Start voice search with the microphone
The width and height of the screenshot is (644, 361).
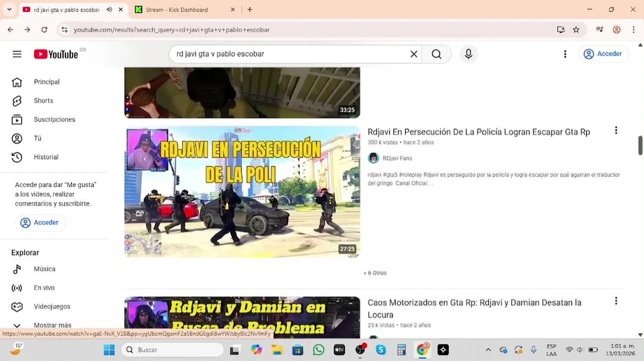[x=468, y=54]
